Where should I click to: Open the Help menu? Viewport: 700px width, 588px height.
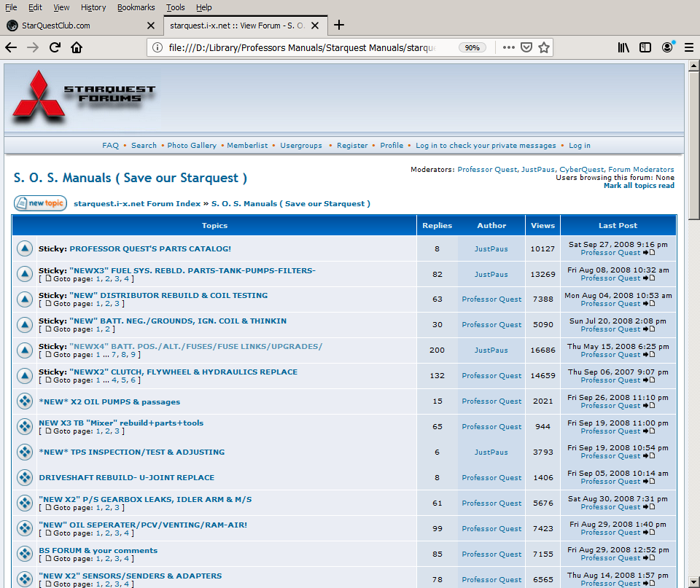[204, 7]
